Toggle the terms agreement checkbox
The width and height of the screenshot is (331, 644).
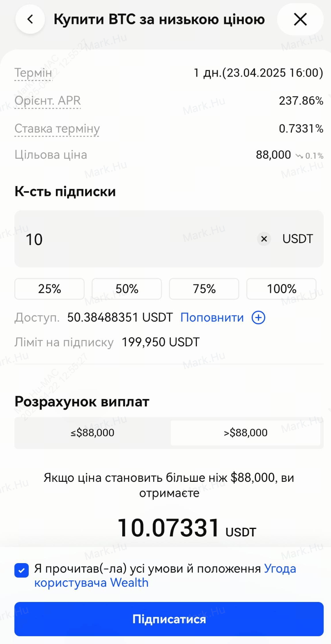point(22,570)
